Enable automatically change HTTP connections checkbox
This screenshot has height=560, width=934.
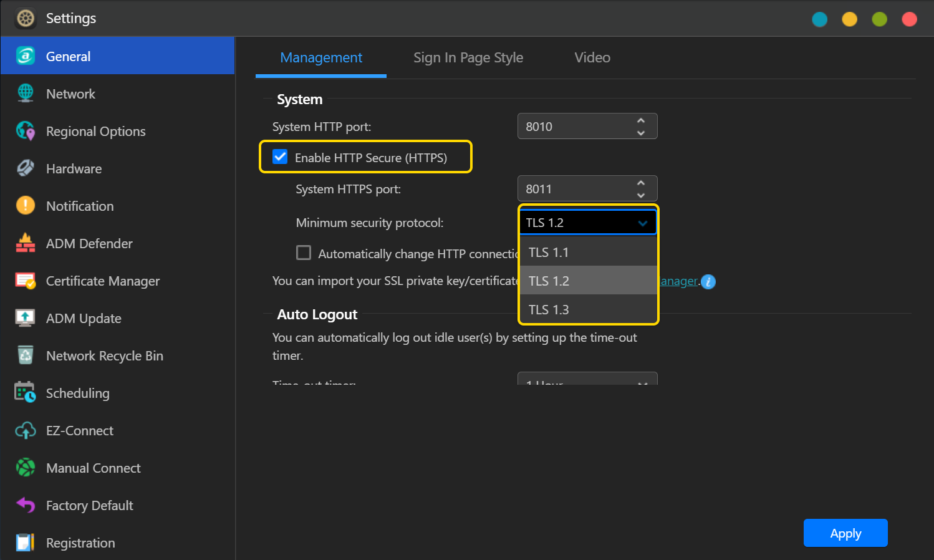point(304,253)
